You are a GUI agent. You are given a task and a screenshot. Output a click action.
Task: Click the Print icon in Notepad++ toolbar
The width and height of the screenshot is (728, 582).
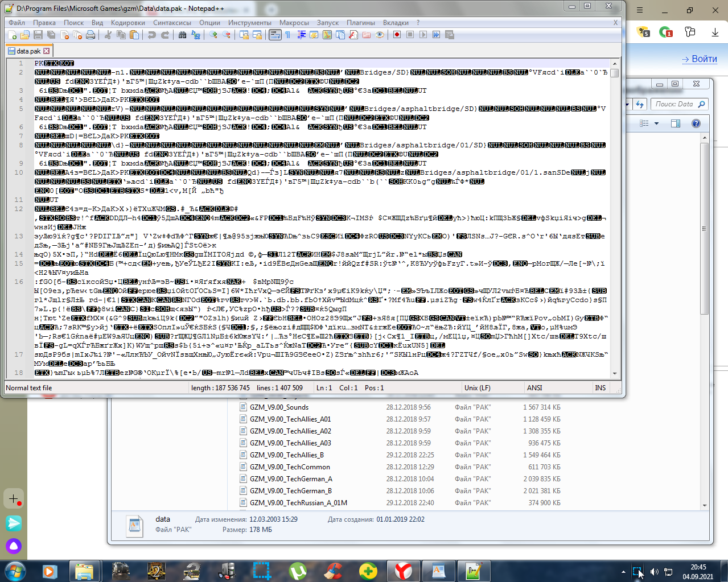[91, 35]
